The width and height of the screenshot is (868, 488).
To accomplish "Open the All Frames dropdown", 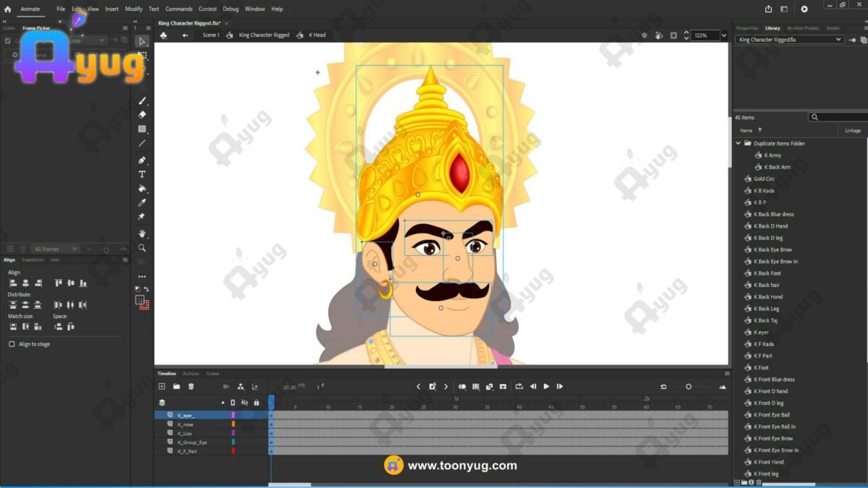I will (56, 249).
